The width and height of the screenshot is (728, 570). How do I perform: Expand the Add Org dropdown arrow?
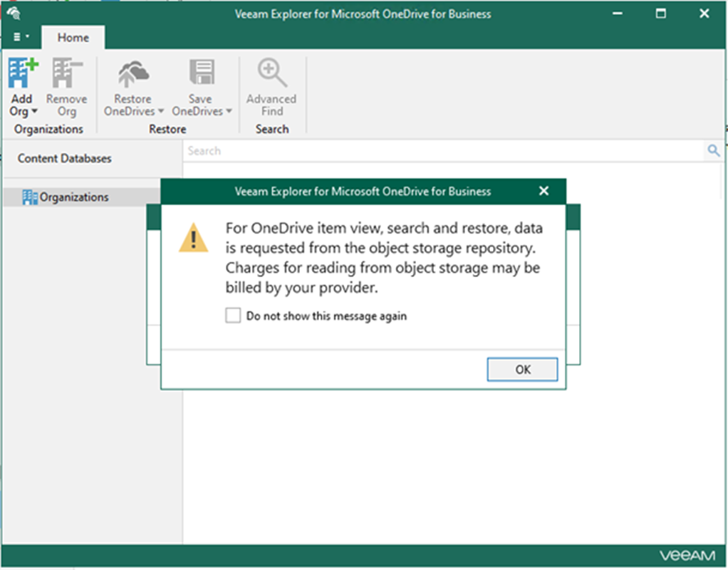34,111
